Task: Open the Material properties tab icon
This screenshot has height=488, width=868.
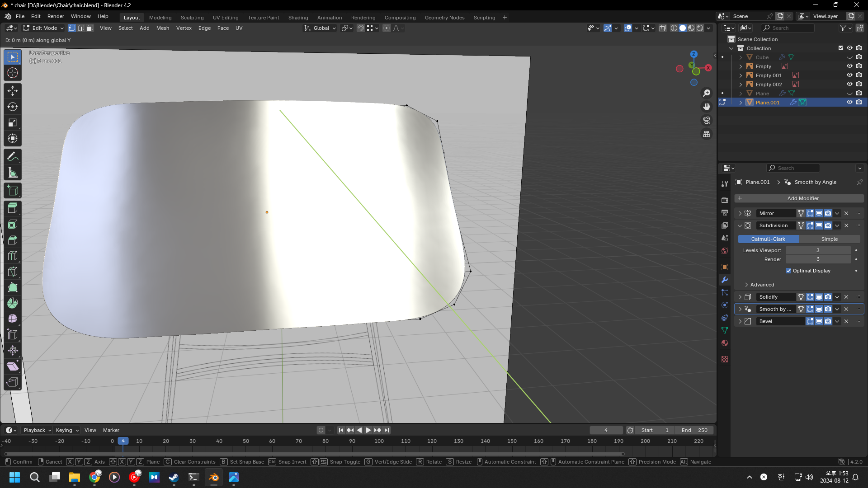Action: point(725,343)
